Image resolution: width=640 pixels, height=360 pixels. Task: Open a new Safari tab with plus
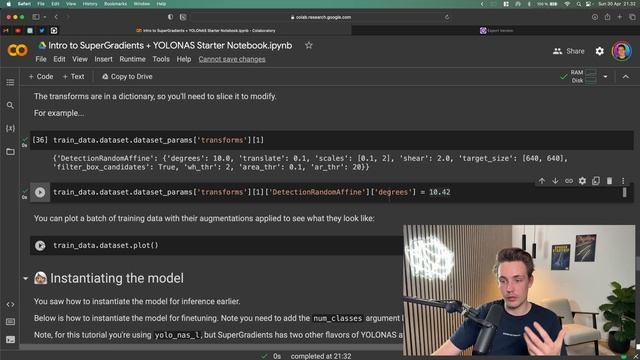pyautogui.click(x=620, y=17)
